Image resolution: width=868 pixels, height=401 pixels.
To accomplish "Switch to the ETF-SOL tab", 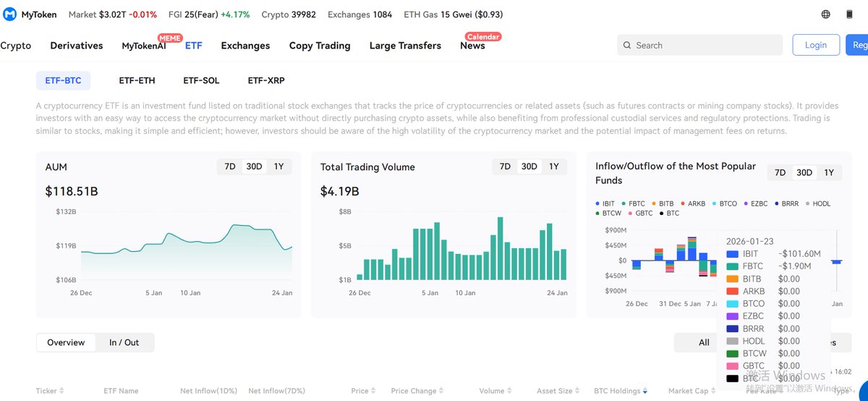I will 201,80.
